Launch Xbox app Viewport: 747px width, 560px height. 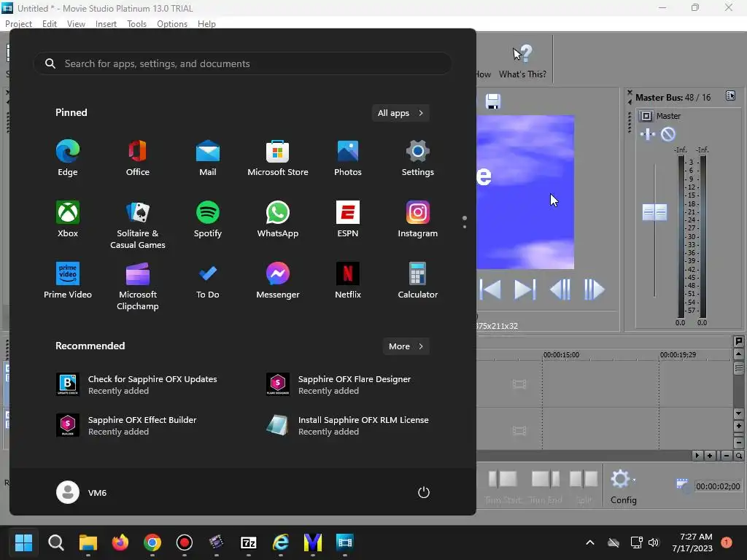[x=68, y=219]
